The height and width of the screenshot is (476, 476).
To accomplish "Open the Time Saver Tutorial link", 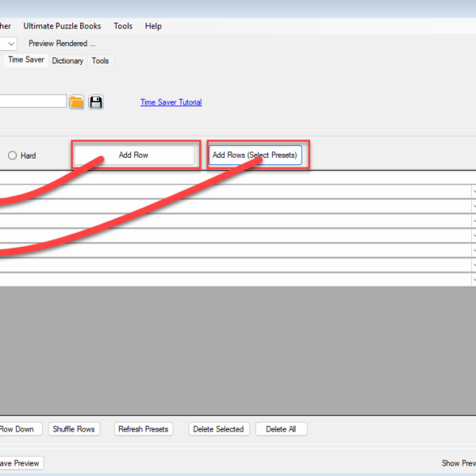I will tap(171, 102).
